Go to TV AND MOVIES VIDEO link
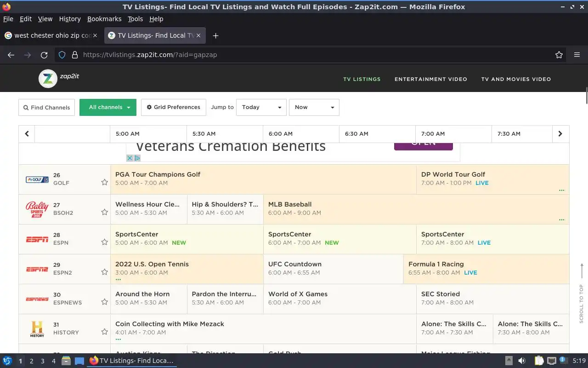The height and width of the screenshot is (368, 588). [x=516, y=79]
